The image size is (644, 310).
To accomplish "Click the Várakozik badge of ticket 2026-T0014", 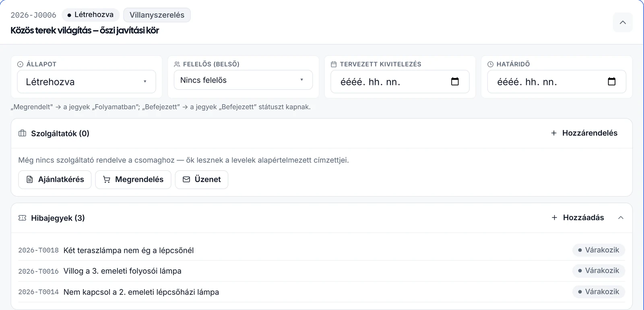I will click(599, 291).
